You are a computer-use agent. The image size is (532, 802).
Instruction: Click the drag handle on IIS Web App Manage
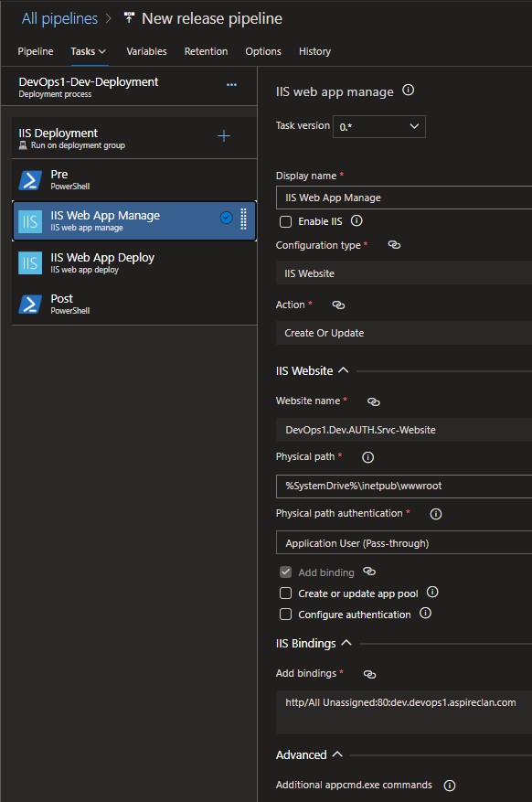click(243, 219)
